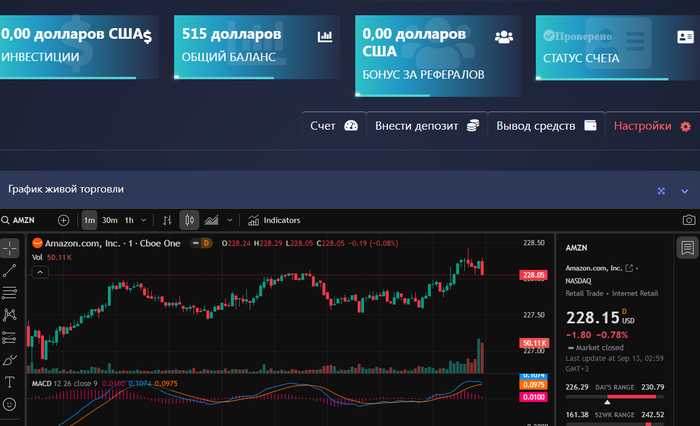Click the 0.0975 MACD signal value label

click(533, 385)
